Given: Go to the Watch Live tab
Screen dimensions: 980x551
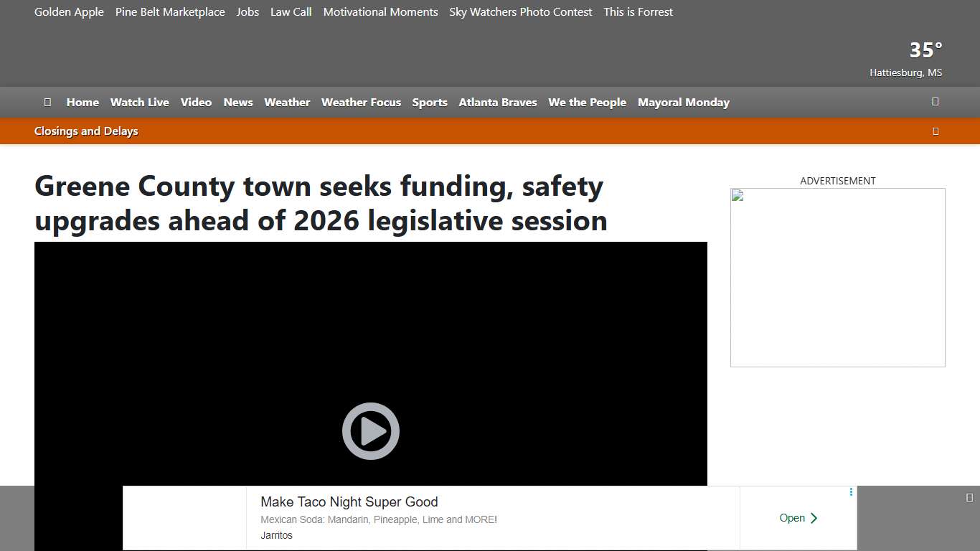Looking at the screenshot, I should [139, 102].
